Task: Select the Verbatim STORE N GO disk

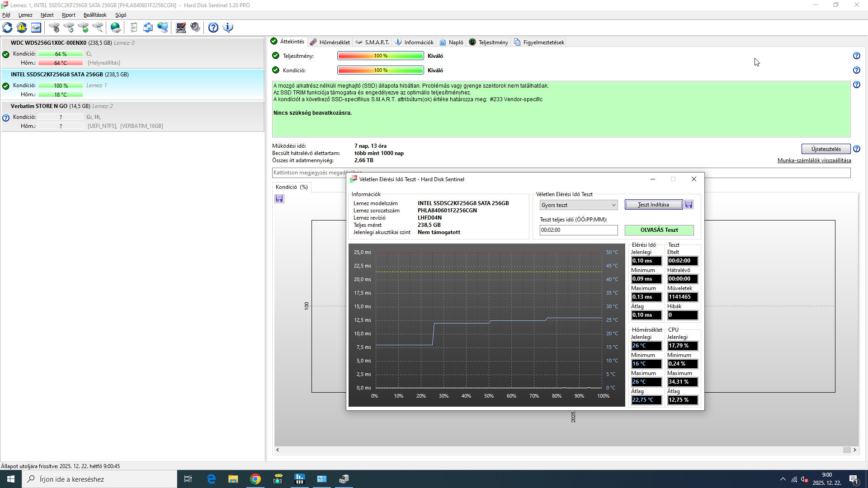Action: coord(39,106)
